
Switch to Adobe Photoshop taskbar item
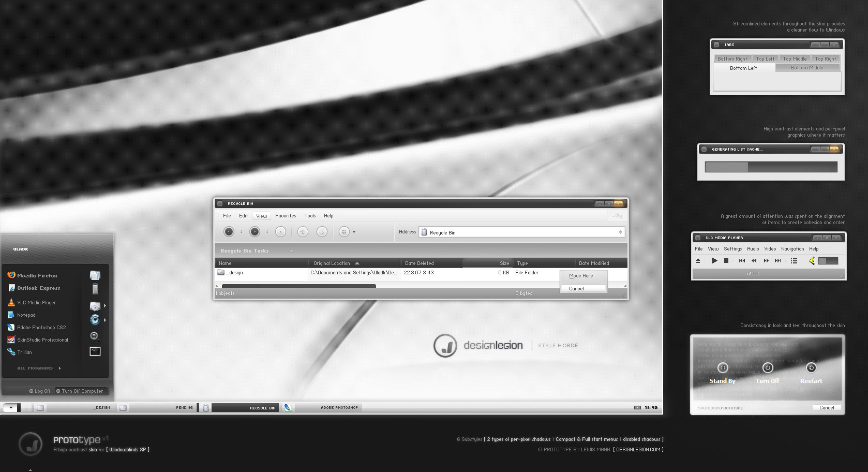pyautogui.click(x=322, y=408)
